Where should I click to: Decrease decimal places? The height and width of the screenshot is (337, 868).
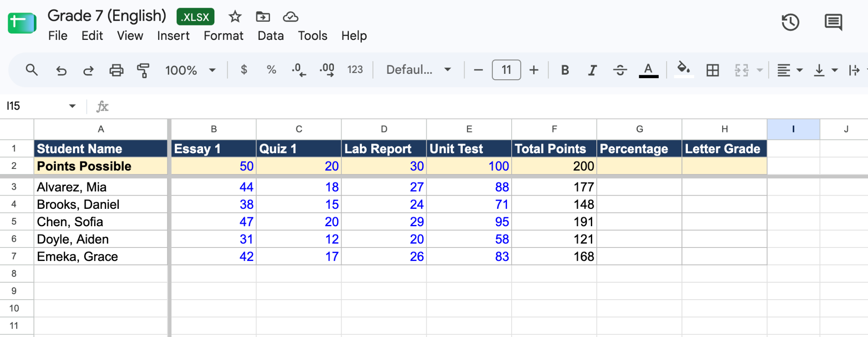[x=299, y=70]
